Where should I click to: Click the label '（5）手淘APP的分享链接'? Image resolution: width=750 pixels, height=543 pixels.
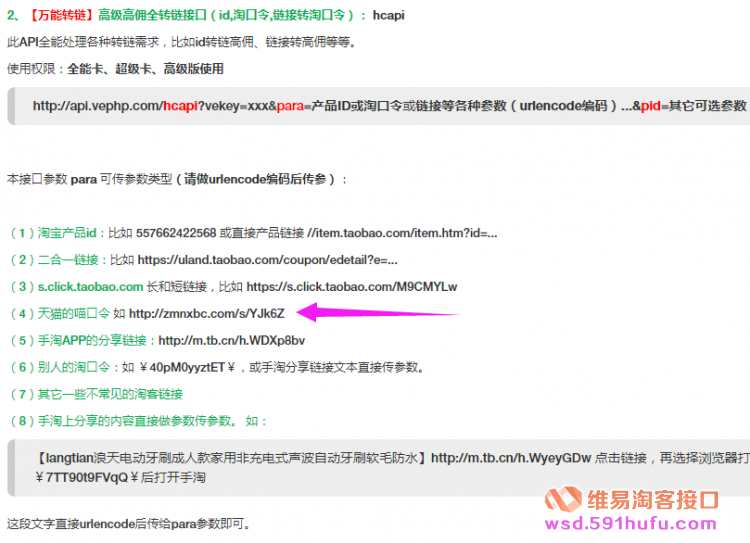pos(77,340)
